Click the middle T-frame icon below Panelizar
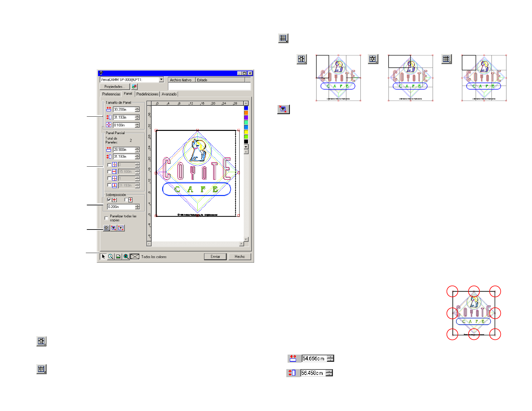This screenshot has height=411, width=532. 113,228
